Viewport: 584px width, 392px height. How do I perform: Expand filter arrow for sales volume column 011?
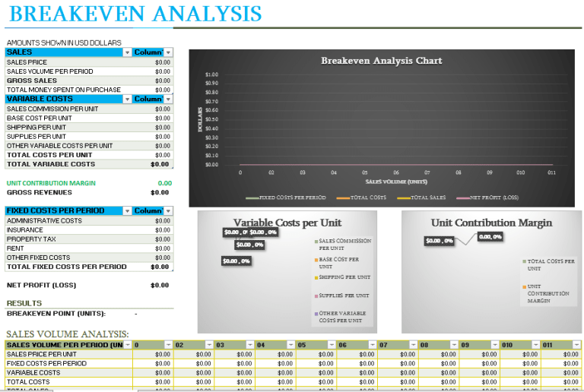point(576,345)
